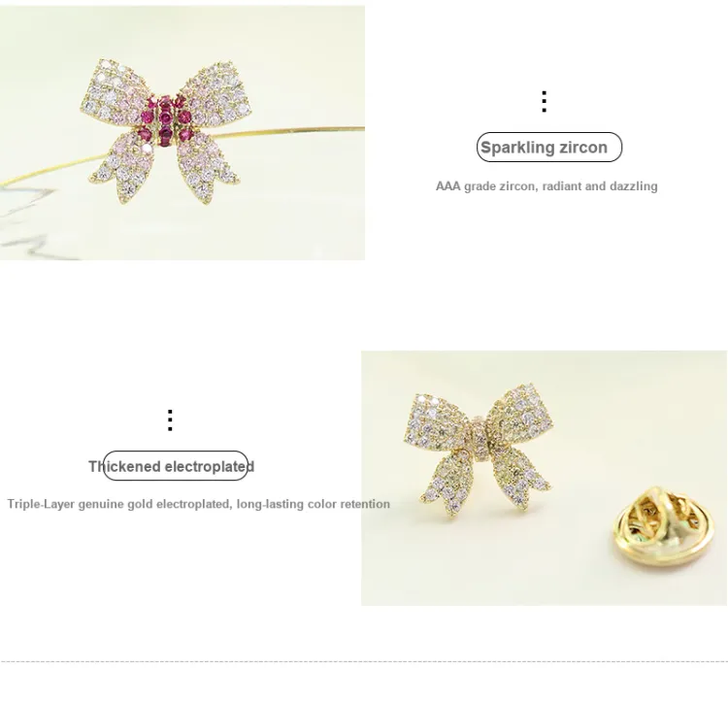Click the Triple-Layer gold electroplated description
The image size is (728, 703).
(199, 504)
